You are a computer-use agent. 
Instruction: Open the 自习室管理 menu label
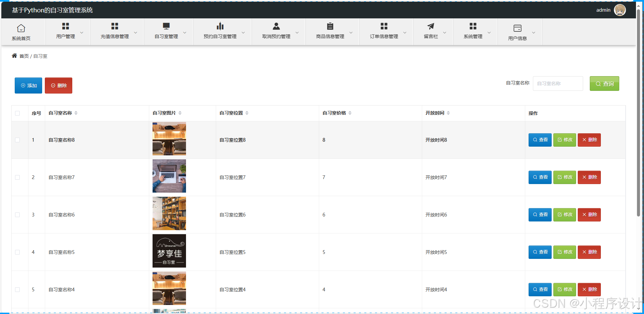pos(166,36)
